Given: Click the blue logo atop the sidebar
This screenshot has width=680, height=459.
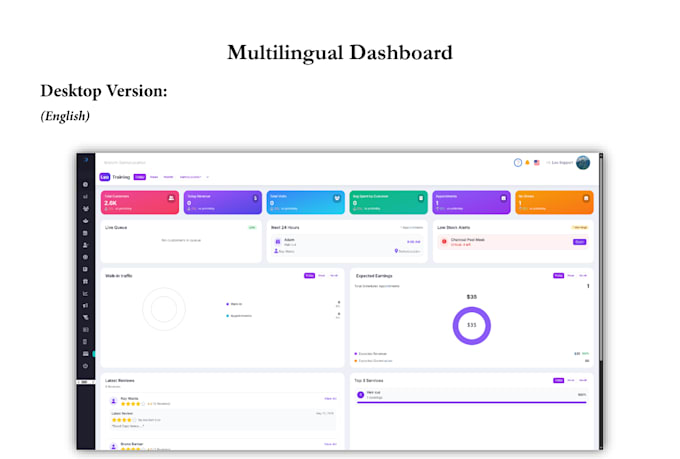Looking at the screenshot, I should click(x=86, y=160).
